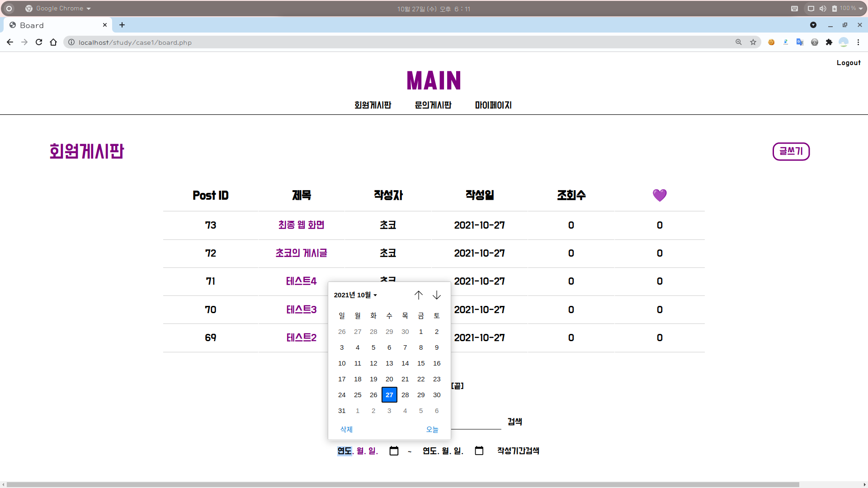Go to 마이페이지 menu item
This screenshot has width=868, height=488.
493,105
